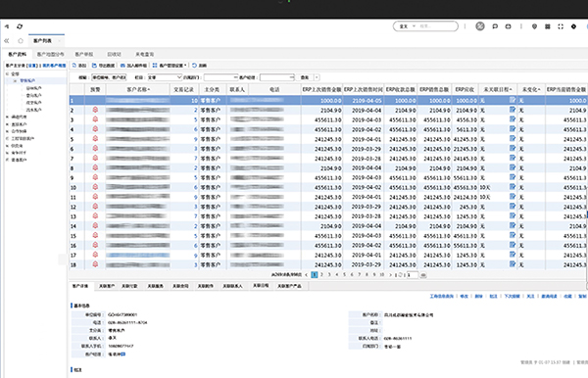
Task: Click the red alarm icon in row 5
Action: click(95, 139)
